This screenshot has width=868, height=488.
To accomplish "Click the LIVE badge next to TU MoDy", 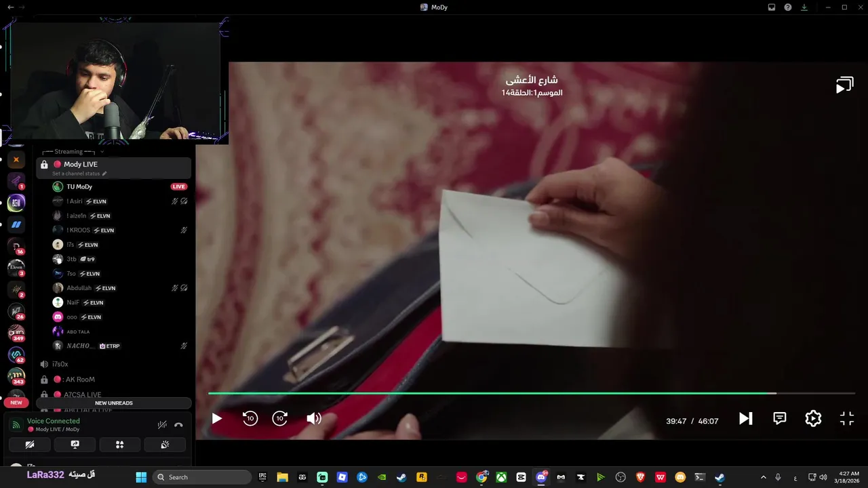I will [x=179, y=186].
